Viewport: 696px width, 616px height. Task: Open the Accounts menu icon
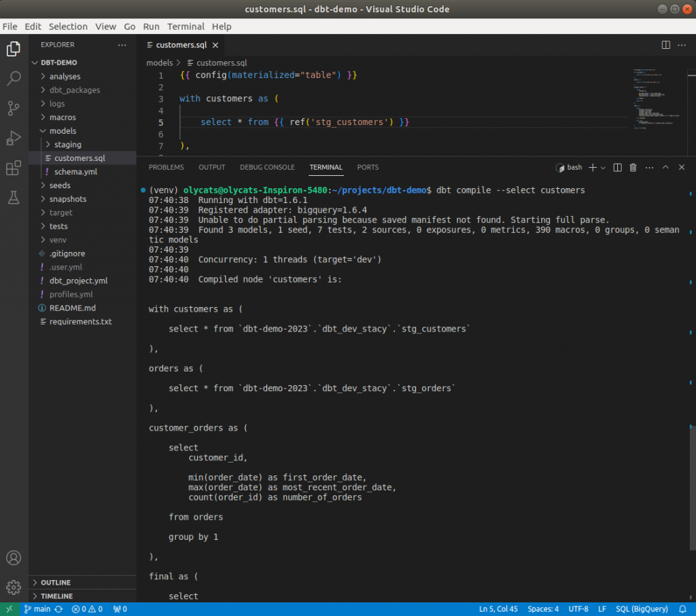[x=14, y=558]
